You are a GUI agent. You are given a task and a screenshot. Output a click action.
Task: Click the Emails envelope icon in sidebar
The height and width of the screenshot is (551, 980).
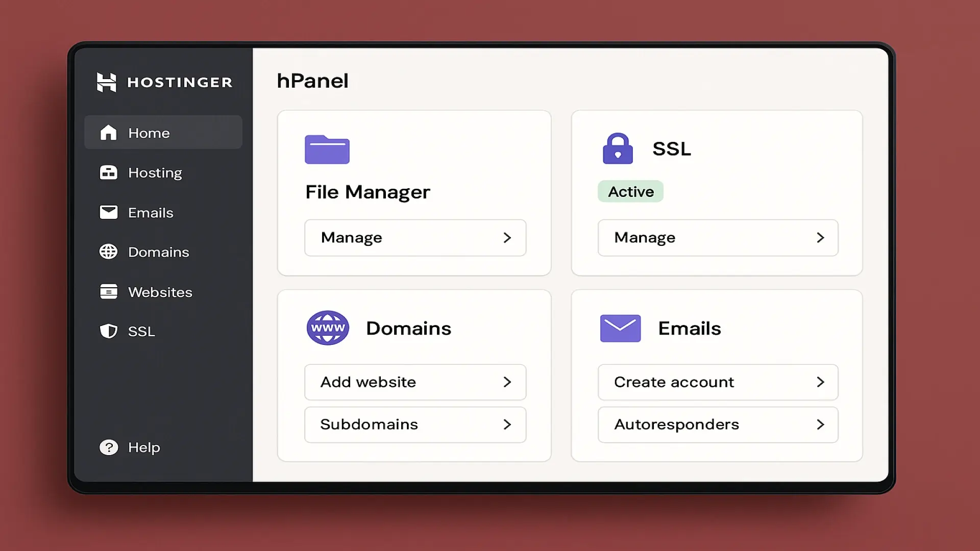[x=108, y=212]
